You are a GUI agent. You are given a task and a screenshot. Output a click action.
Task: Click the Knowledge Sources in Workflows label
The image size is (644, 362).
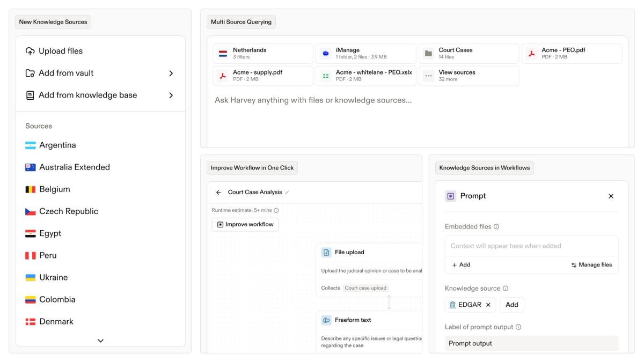(485, 168)
